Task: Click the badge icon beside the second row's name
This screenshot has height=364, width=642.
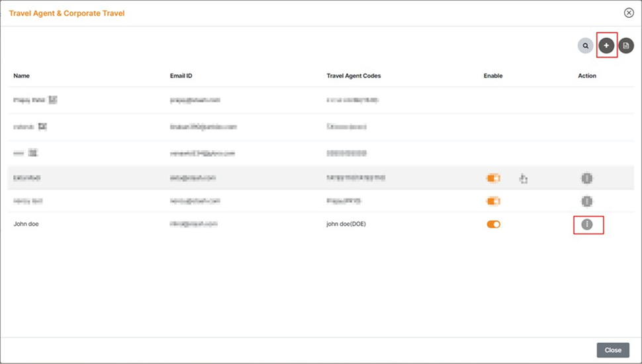Action: click(42, 126)
